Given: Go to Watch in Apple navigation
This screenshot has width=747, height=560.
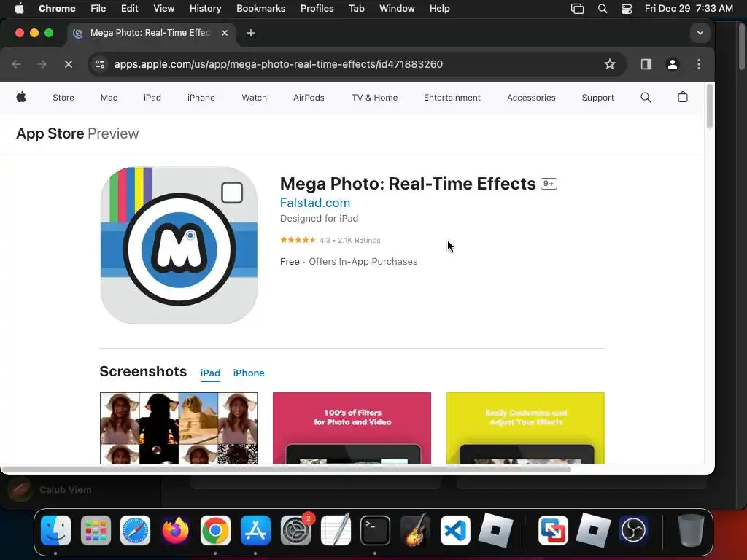Looking at the screenshot, I should pos(254,98).
